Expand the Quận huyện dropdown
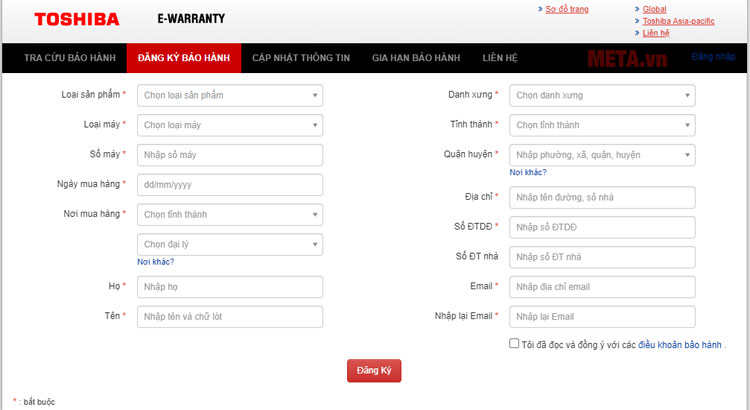 (x=602, y=155)
